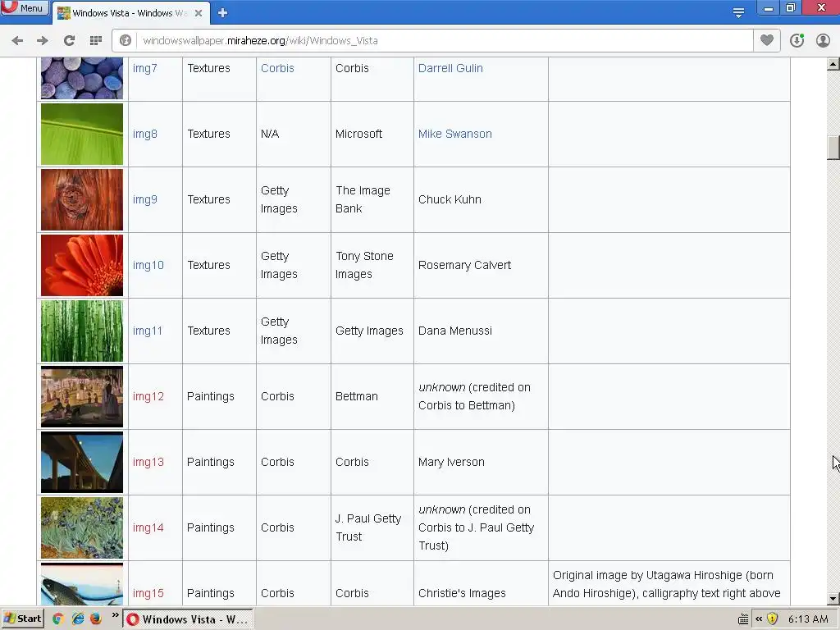Open the wood knot wallpaper thumbnail
The width and height of the screenshot is (840, 630).
click(x=82, y=200)
